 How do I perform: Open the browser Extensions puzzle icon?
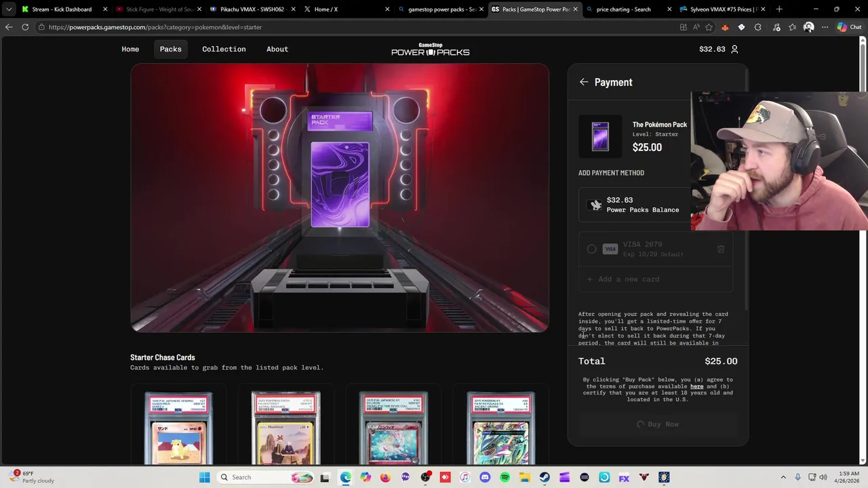[x=757, y=27]
